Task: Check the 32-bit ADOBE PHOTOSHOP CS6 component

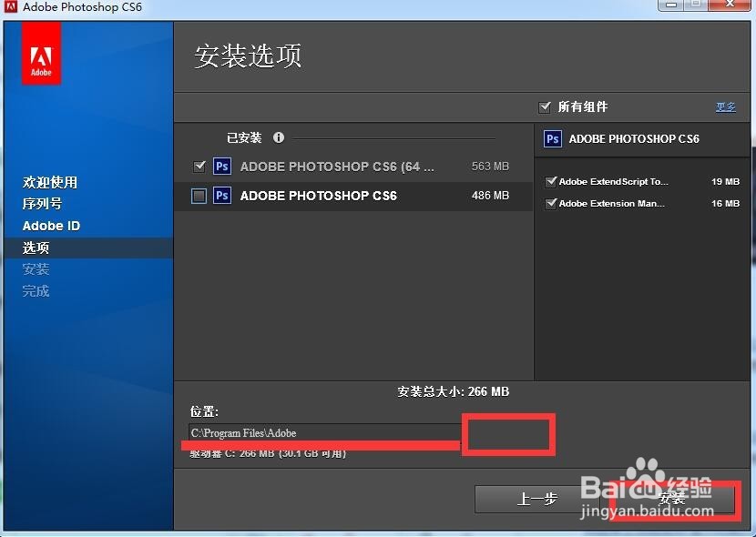Action: click(199, 196)
